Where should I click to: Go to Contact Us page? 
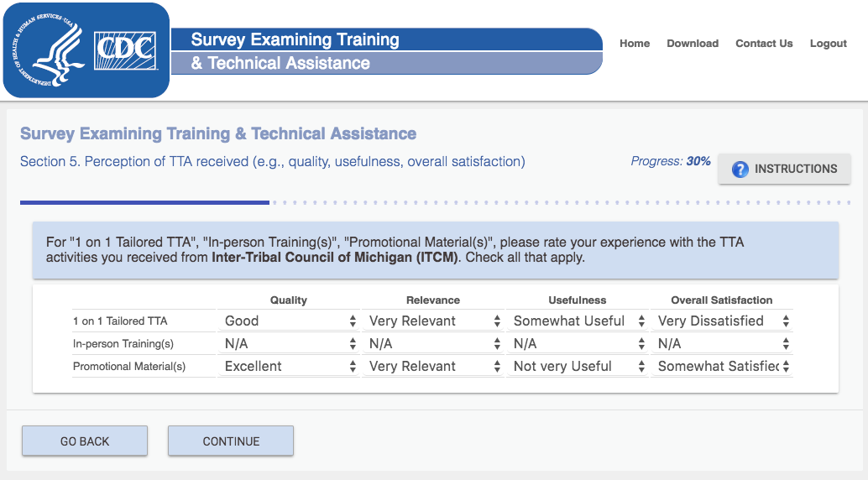point(764,44)
